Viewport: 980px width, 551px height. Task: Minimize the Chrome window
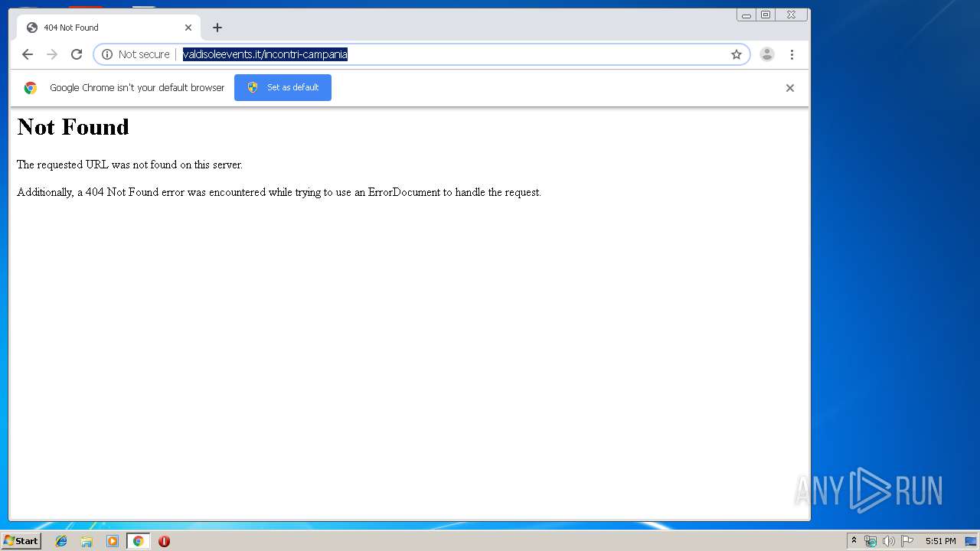746,15
